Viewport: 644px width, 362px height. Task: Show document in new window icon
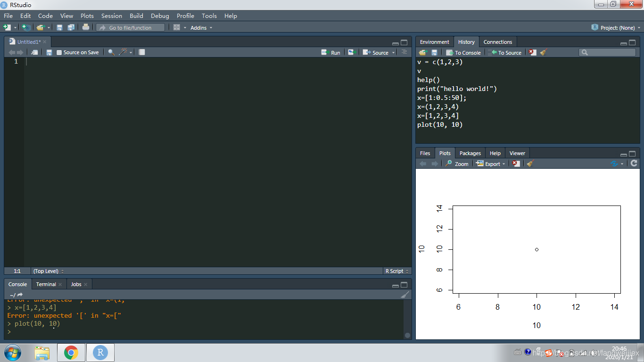pyautogui.click(x=34, y=52)
